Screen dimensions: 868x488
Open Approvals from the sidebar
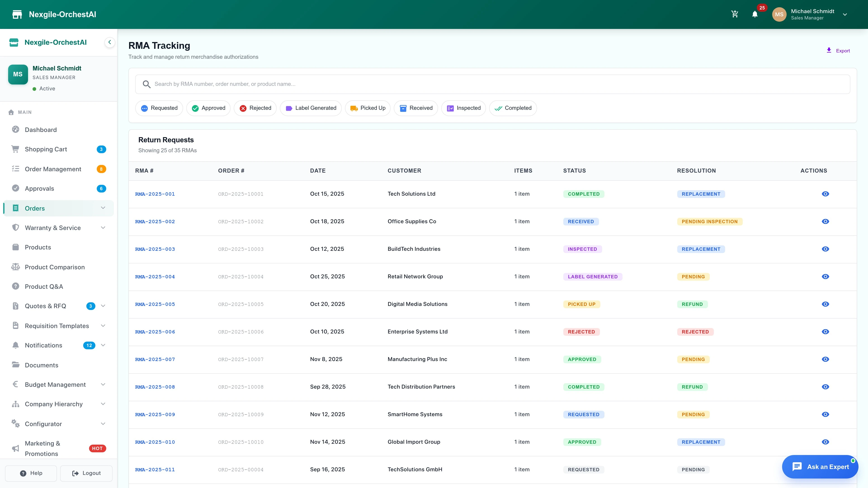coord(39,188)
